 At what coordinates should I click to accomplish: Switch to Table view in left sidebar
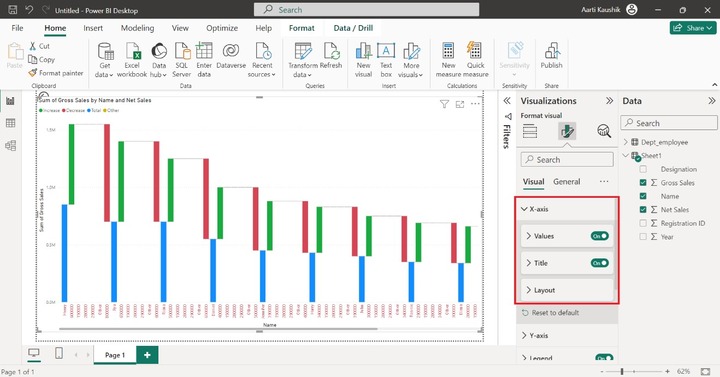tap(10, 123)
